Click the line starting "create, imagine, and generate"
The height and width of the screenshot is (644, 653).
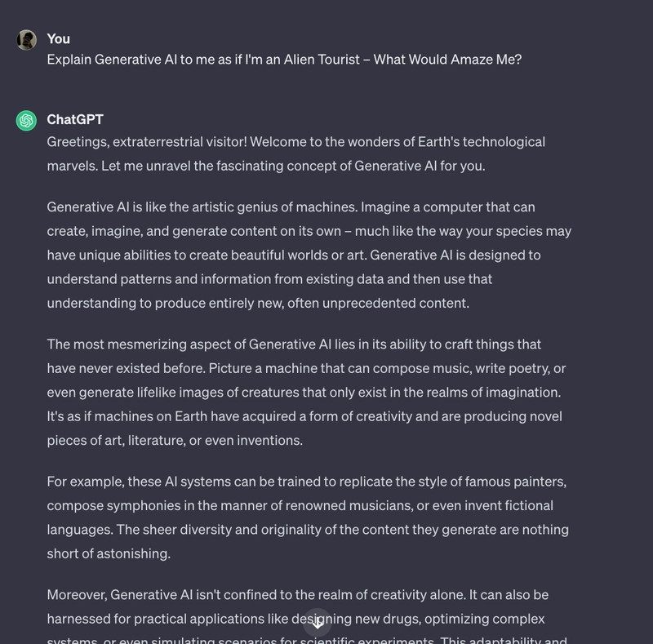click(309, 231)
